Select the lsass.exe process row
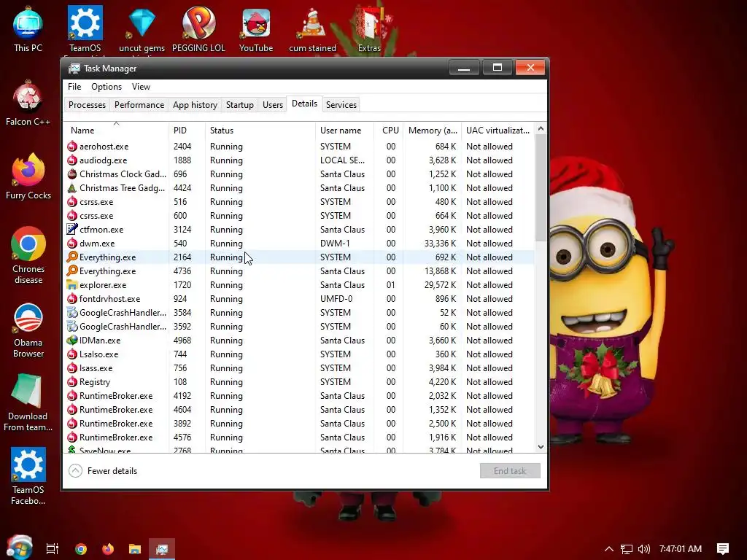Viewport: 747px width, 560px height. point(298,368)
